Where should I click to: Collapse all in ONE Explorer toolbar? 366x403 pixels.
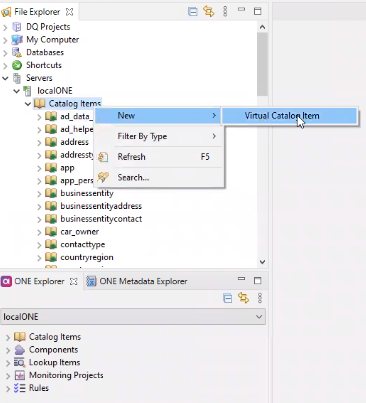click(227, 298)
